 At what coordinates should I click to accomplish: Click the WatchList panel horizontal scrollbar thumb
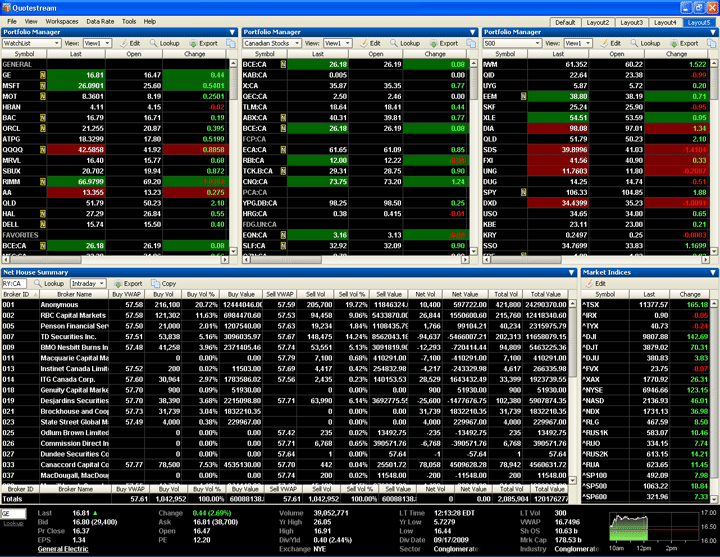coord(45,260)
